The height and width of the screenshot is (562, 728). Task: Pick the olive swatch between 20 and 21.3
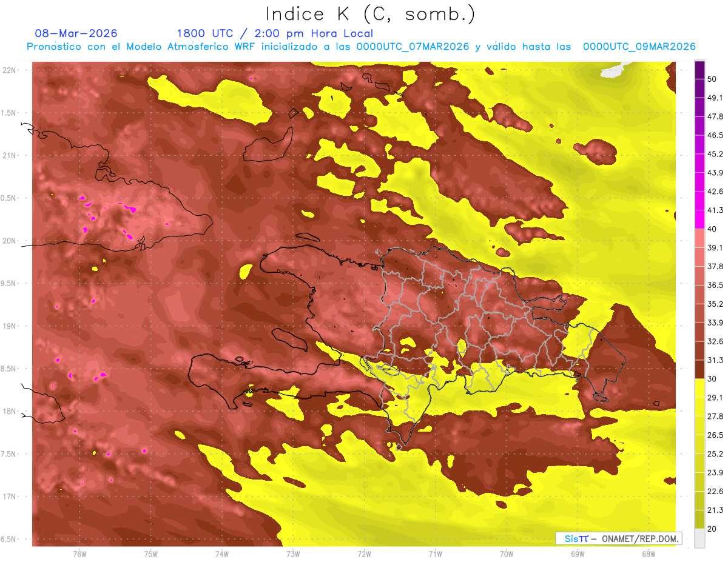point(699,520)
